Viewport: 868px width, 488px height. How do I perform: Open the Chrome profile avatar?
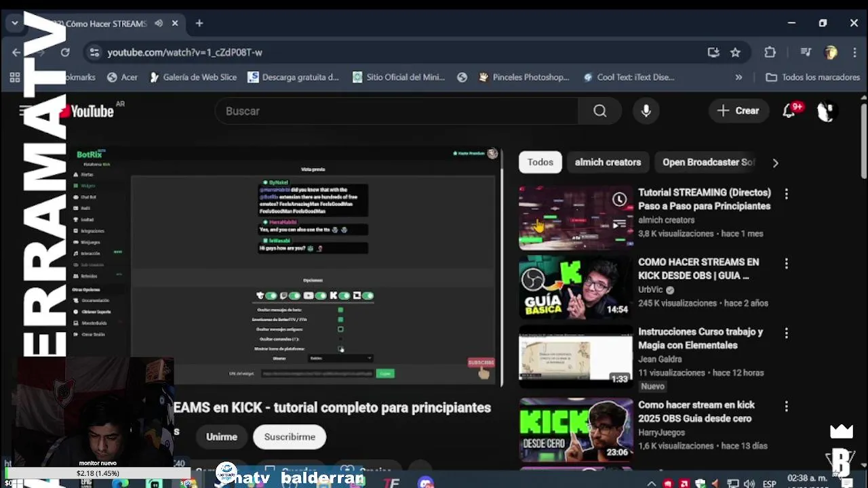coord(831,52)
